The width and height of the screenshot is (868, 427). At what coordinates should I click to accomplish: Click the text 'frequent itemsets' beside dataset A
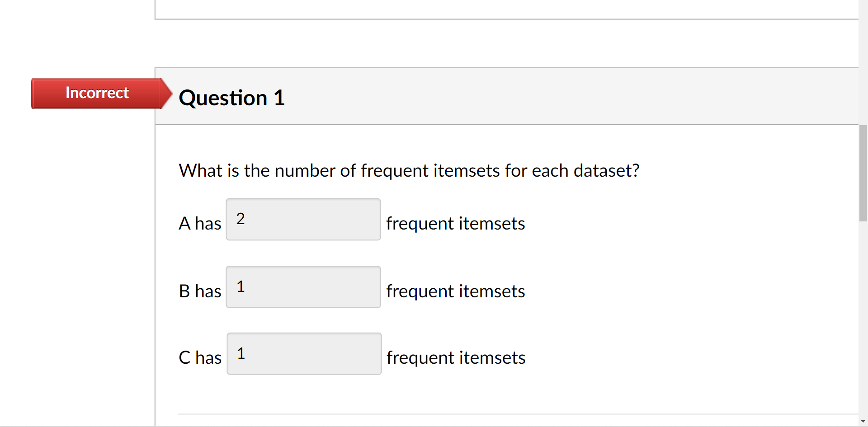point(455,223)
